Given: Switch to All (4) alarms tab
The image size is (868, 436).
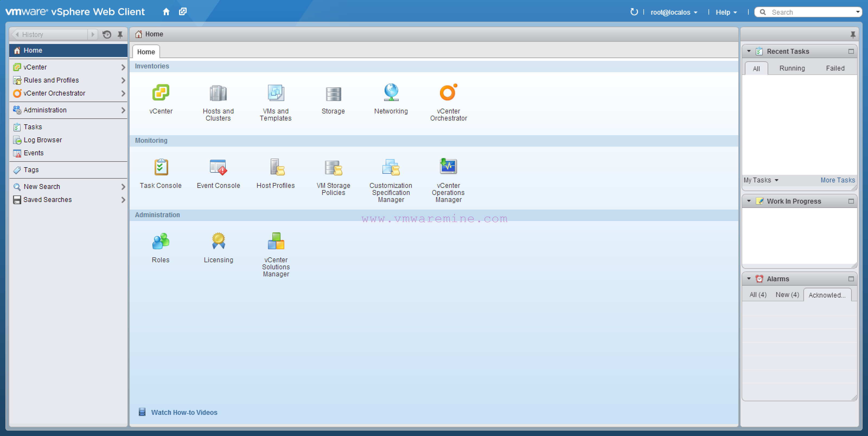Looking at the screenshot, I should [758, 295].
